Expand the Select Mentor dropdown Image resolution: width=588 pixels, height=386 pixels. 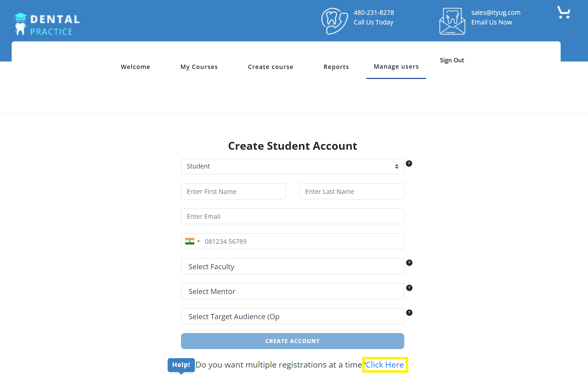point(292,291)
